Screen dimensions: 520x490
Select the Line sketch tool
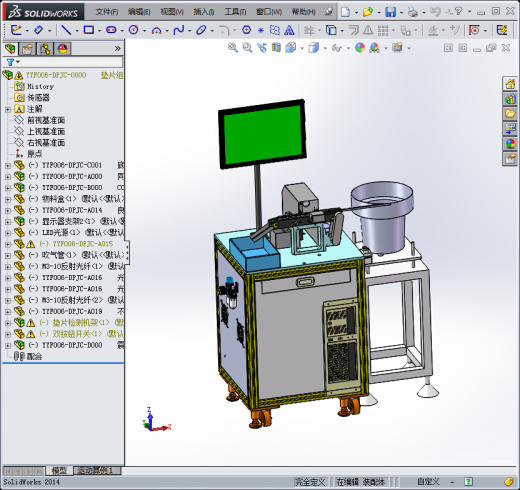tap(66, 30)
